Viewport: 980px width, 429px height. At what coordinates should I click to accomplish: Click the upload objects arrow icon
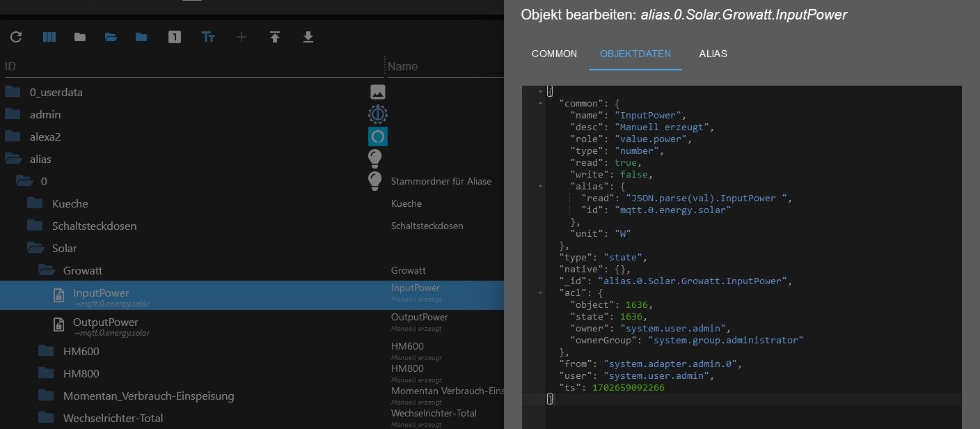(275, 37)
